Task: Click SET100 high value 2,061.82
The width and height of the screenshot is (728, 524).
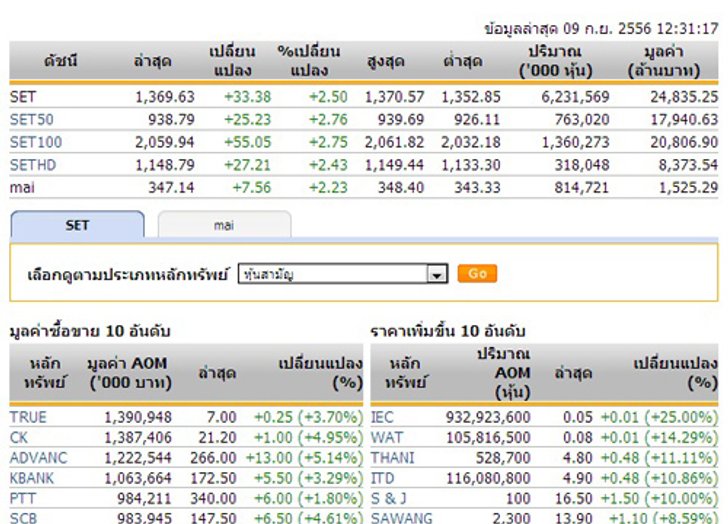Action: point(394,142)
